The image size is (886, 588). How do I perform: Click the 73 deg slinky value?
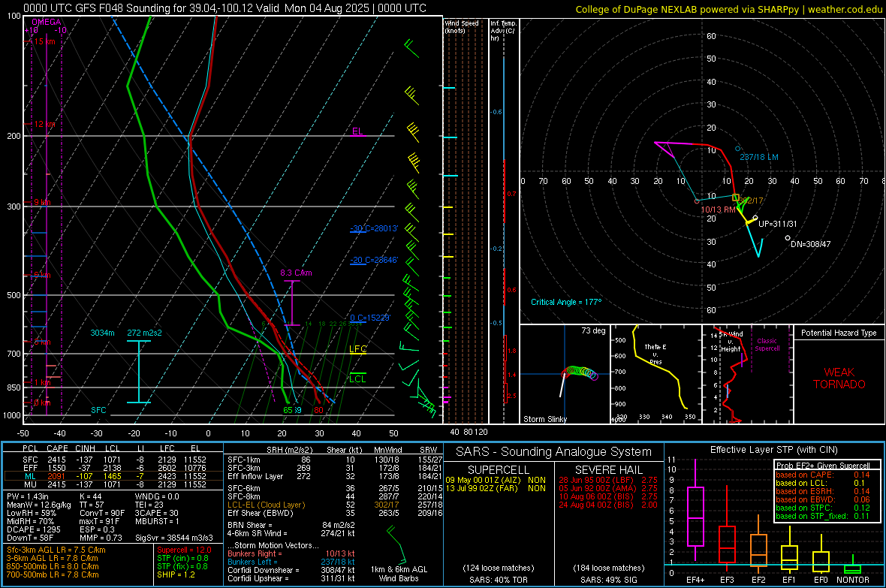click(x=593, y=330)
